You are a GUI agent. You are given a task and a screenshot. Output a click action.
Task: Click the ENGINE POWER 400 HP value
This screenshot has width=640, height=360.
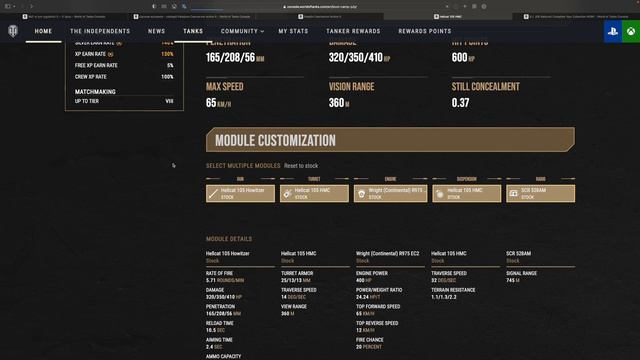click(x=364, y=280)
